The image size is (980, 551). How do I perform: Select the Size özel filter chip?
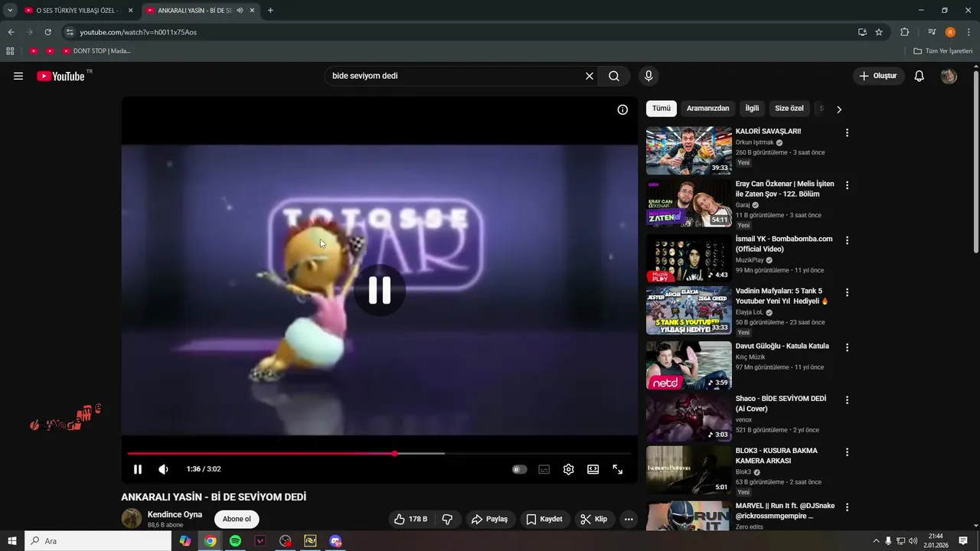click(789, 109)
